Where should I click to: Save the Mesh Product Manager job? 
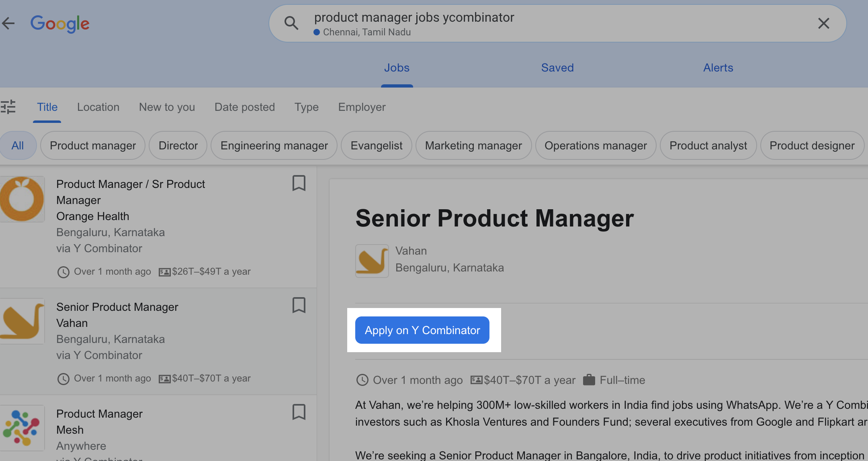coord(299,412)
